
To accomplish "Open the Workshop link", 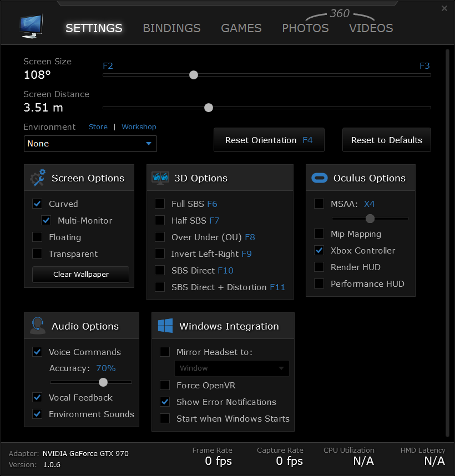I will 139,126.
